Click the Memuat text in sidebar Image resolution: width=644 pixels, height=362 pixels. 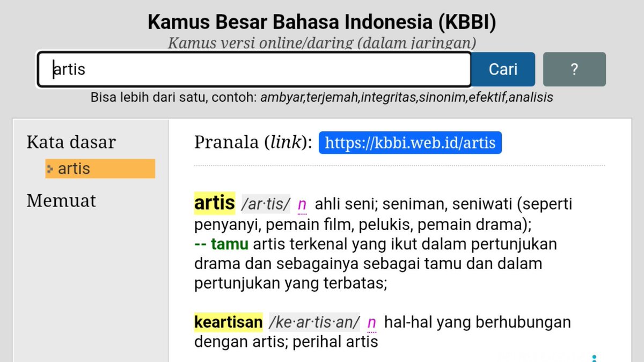pyautogui.click(x=61, y=201)
